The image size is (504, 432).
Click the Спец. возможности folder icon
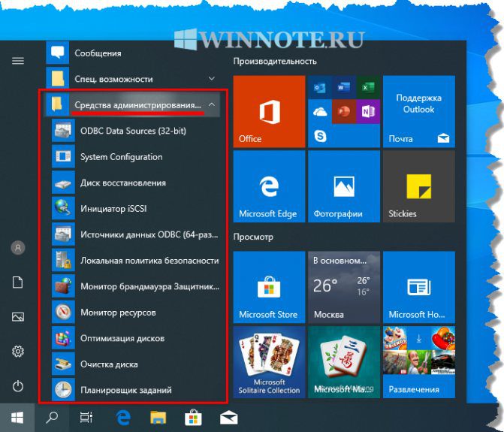(58, 79)
